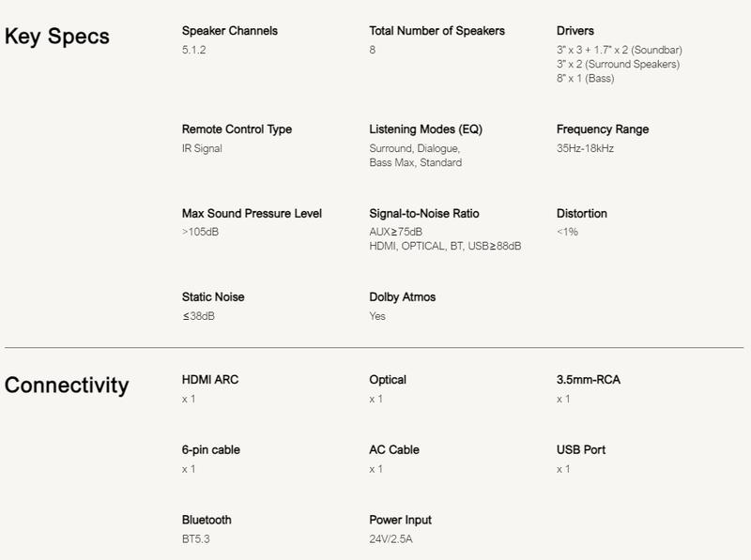Image resolution: width=751 pixels, height=560 pixels.
Task: Click the Bluetooth BT5.3 value
Action: [x=196, y=539]
